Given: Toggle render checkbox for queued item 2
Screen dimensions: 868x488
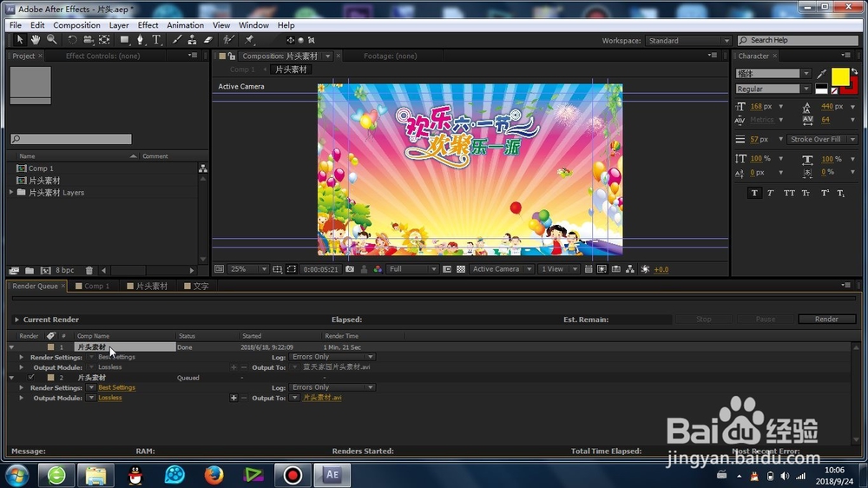Looking at the screenshot, I should pos(31,377).
